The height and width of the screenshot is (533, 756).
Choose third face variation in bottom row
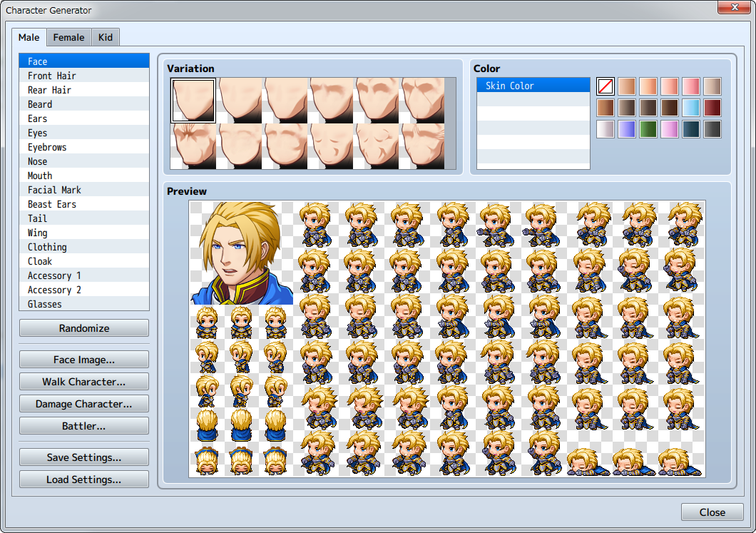point(285,146)
